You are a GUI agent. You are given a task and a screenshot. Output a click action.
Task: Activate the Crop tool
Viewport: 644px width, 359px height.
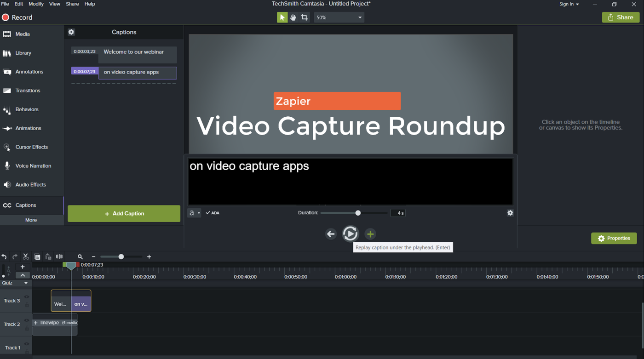[305, 17]
